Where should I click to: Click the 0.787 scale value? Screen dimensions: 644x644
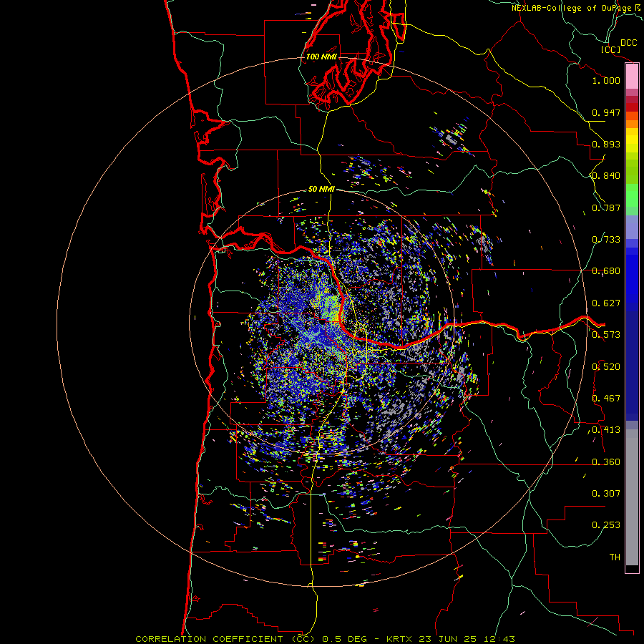pos(606,208)
